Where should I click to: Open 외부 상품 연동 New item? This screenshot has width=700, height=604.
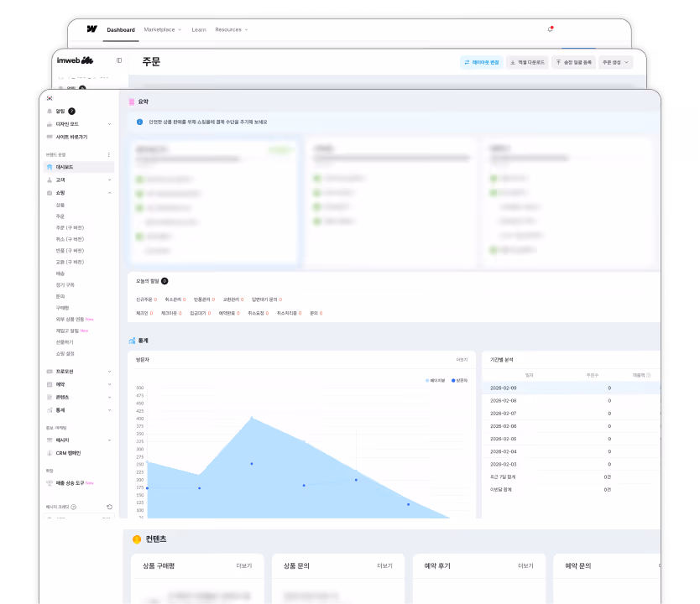pos(75,319)
